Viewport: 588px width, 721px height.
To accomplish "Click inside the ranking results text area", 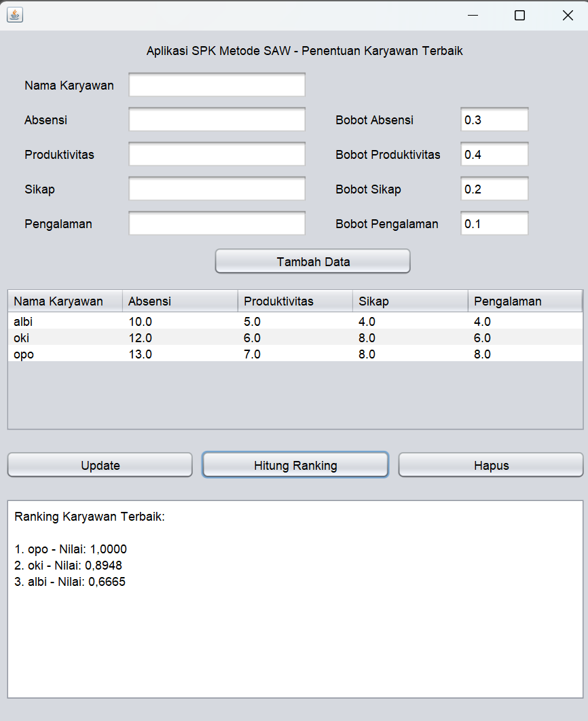I will tap(295, 638).
